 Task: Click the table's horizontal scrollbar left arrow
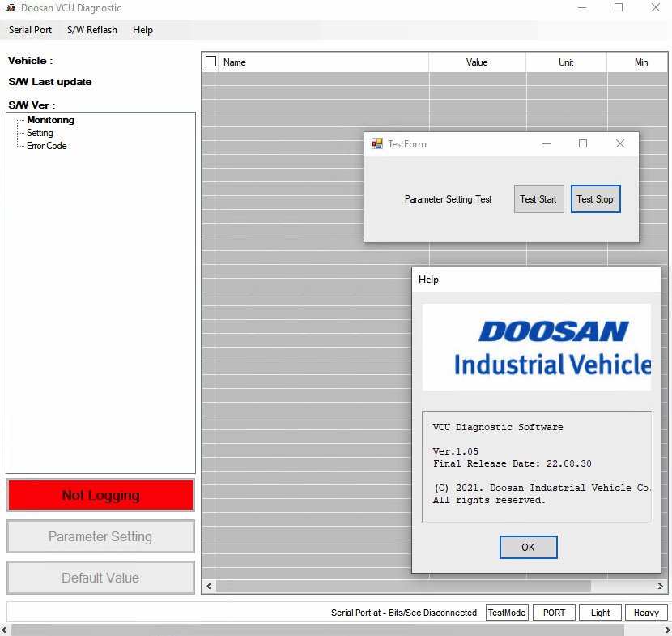coord(208,586)
